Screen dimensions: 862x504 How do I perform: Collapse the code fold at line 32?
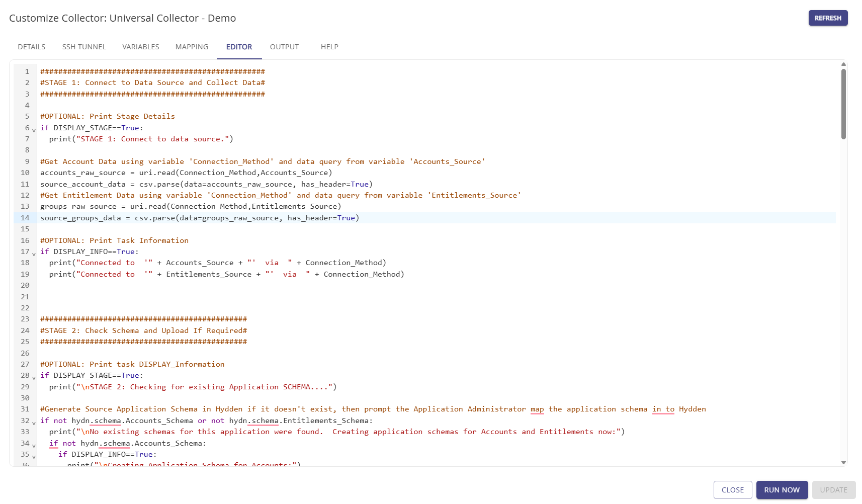[34, 423]
